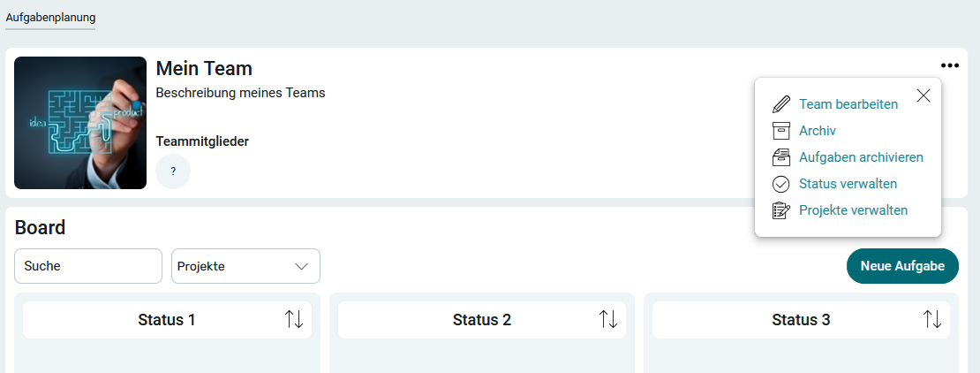Choose Aufgaben archivieren menu entry
The height and width of the screenshot is (373, 980).
pos(861,157)
